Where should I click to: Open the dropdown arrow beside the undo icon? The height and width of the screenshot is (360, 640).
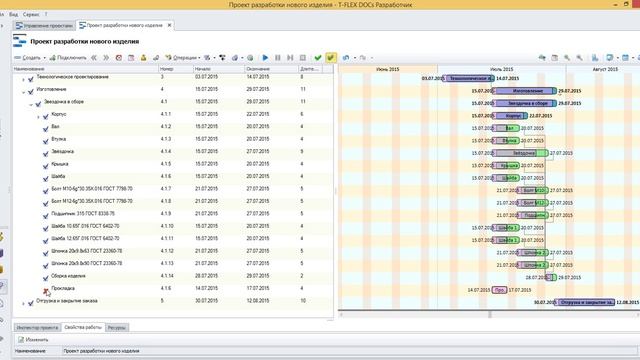(x=354, y=58)
